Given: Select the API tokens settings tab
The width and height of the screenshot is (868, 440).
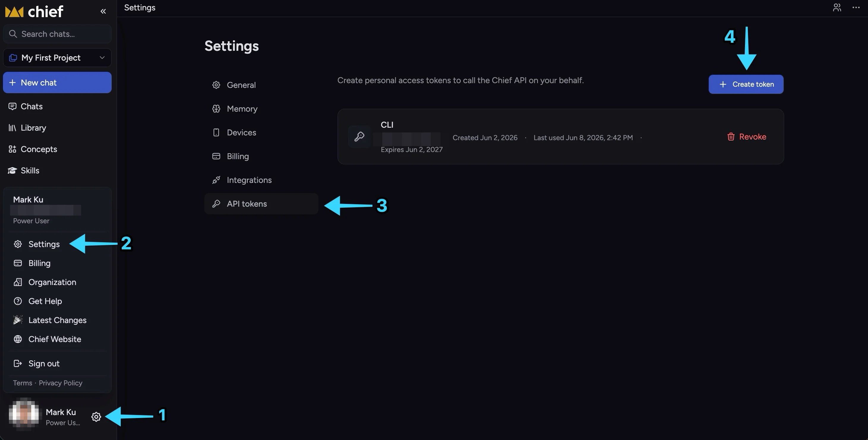Looking at the screenshot, I should click(261, 204).
